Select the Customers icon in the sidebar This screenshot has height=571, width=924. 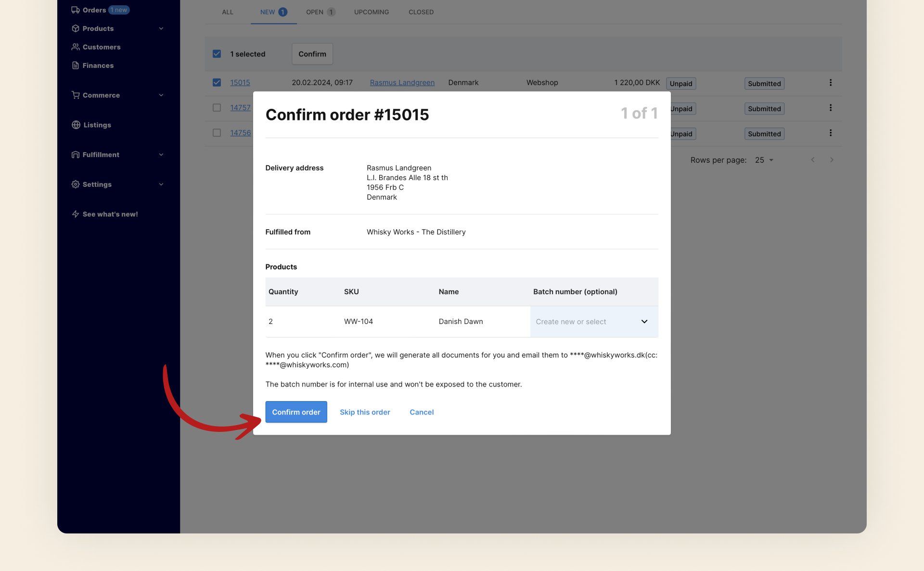pyautogui.click(x=76, y=47)
